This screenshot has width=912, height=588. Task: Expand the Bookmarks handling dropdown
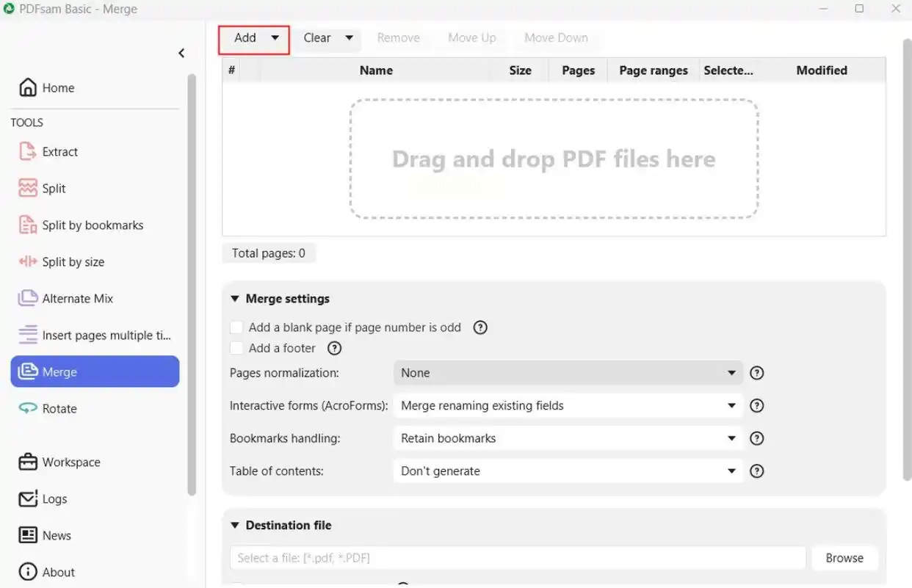568,438
